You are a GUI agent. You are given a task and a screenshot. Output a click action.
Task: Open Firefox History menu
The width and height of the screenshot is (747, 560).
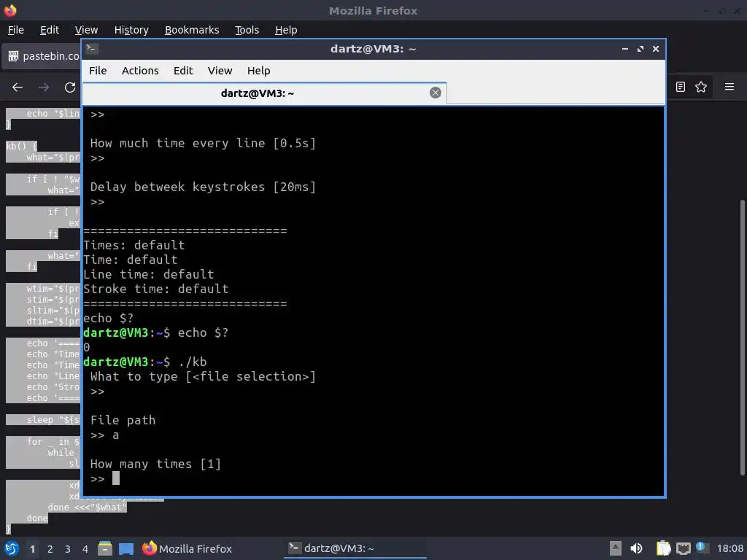point(131,30)
